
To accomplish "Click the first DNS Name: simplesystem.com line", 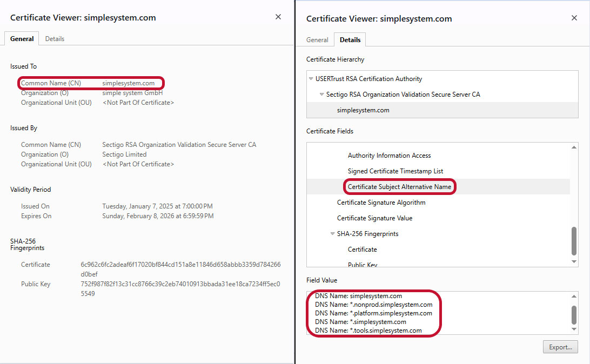I will pyautogui.click(x=358, y=296).
